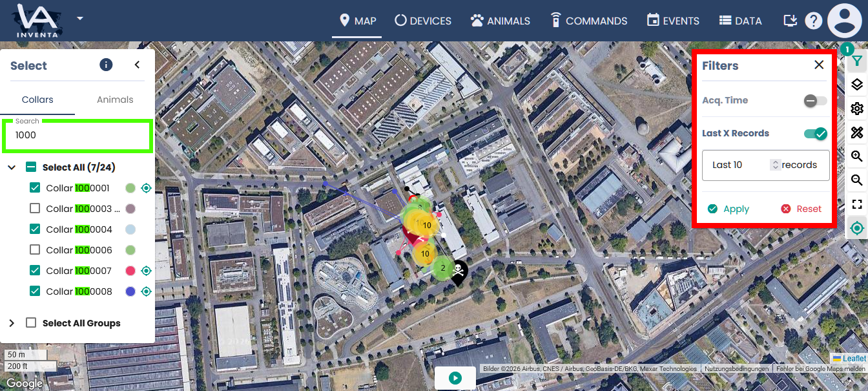Open the map layers icon
The width and height of the screenshot is (868, 391).
856,85
